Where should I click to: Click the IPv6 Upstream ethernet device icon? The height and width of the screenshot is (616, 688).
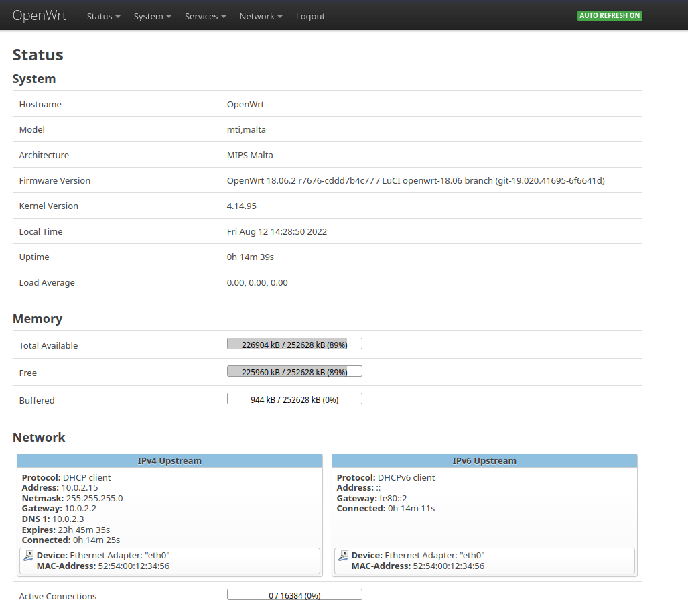[343, 556]
